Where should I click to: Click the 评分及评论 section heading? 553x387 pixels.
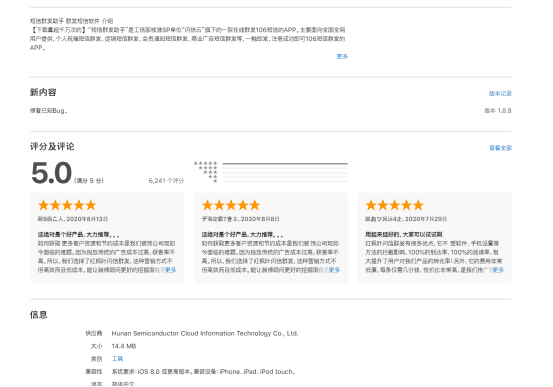click(52, 146)
